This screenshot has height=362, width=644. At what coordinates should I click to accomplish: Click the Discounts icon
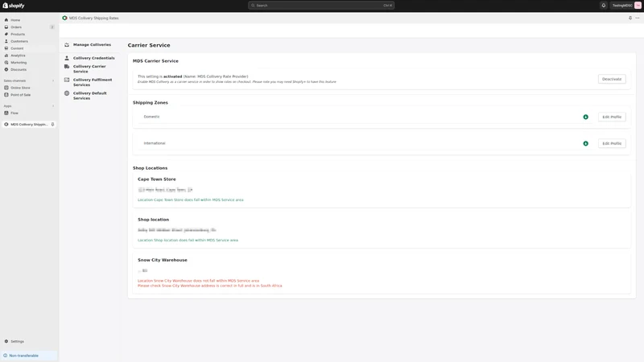pos(6,69)
